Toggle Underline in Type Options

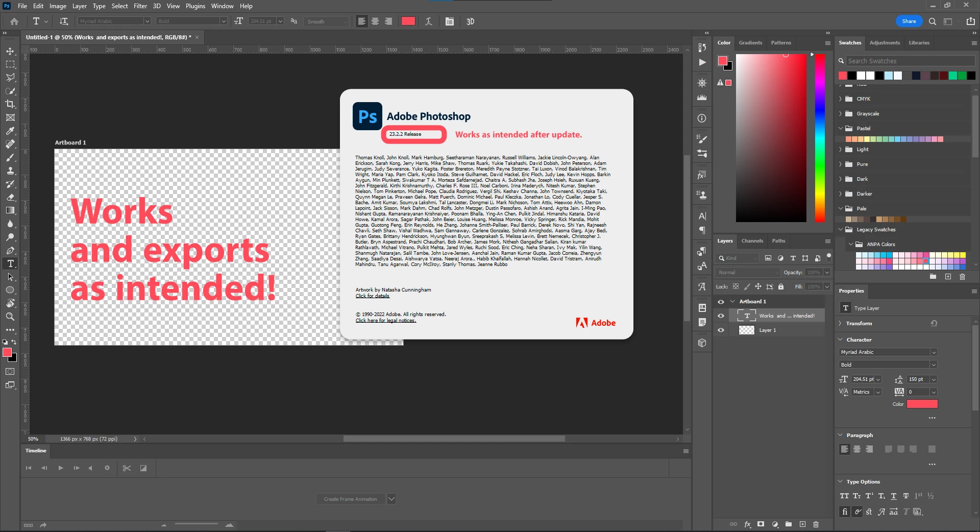[x=894, y=496]
